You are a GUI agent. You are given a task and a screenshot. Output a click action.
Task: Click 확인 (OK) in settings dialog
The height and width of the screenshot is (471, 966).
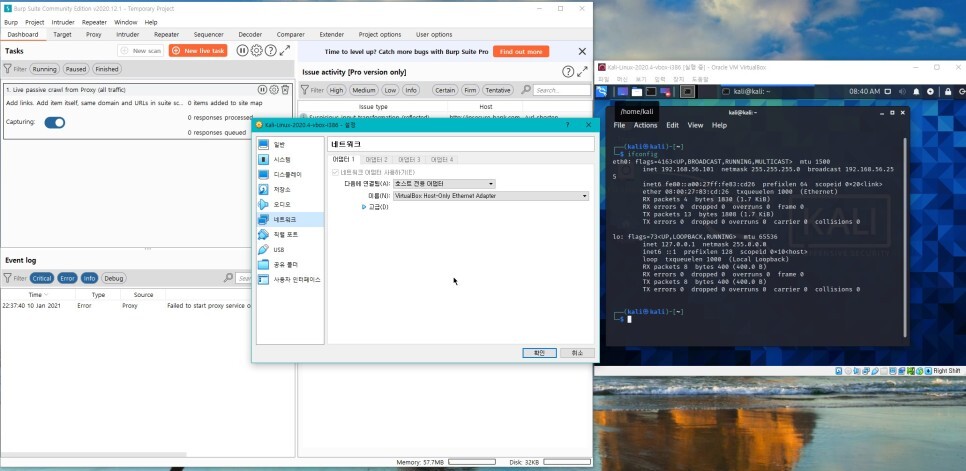pos(539,353)
